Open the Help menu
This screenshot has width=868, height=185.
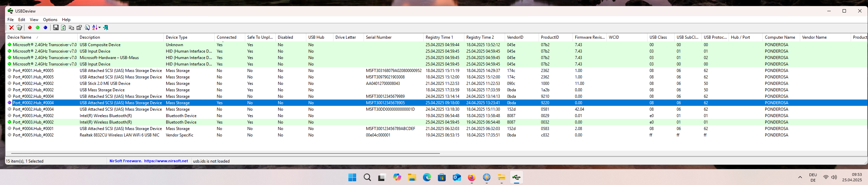pyautogui.click(x=66, y=20)
